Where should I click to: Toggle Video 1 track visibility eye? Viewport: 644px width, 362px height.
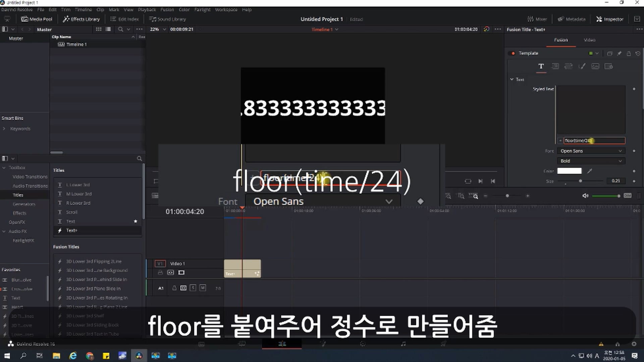coord(171,273)
